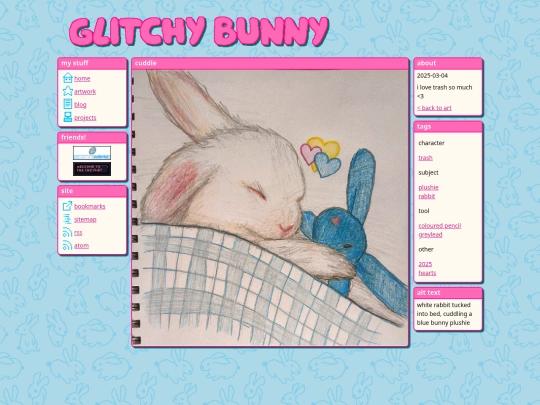Open the blog link
Image resolution: width=540 pixels, height=405 pixels.
point(80,105)
